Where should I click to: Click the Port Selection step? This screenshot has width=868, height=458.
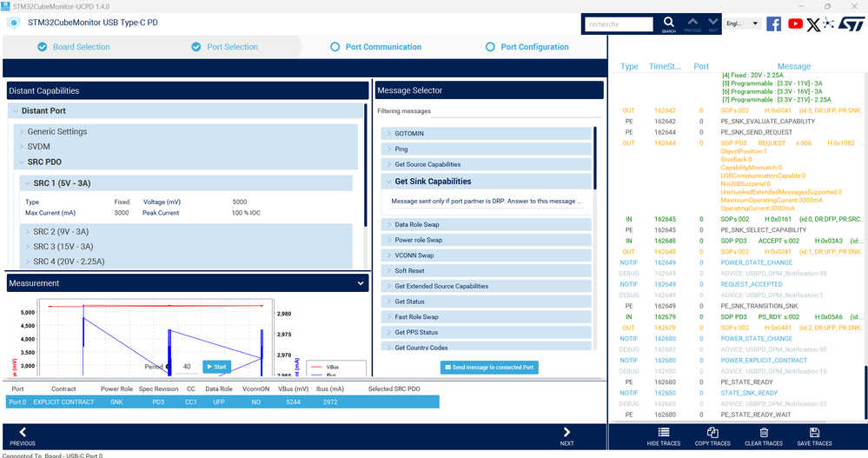(x=225, y=47)
